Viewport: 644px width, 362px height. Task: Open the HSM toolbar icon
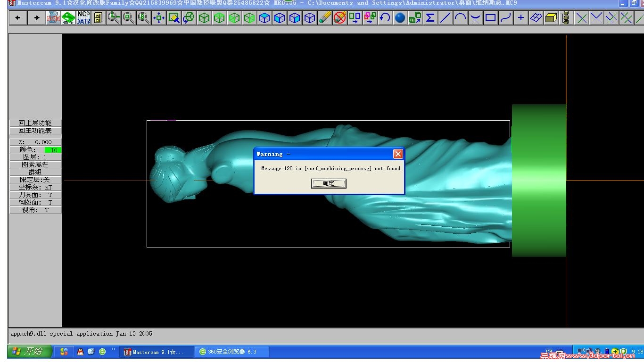coord(53,18)
